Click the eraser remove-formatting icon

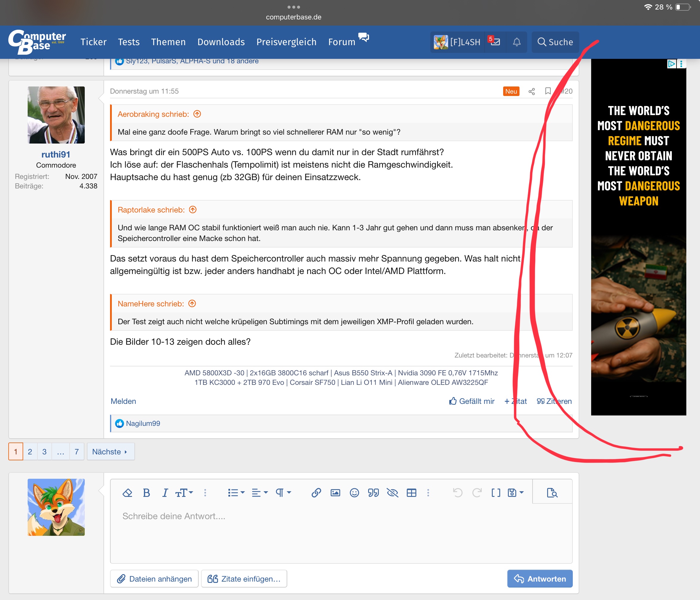coord(127,493)
